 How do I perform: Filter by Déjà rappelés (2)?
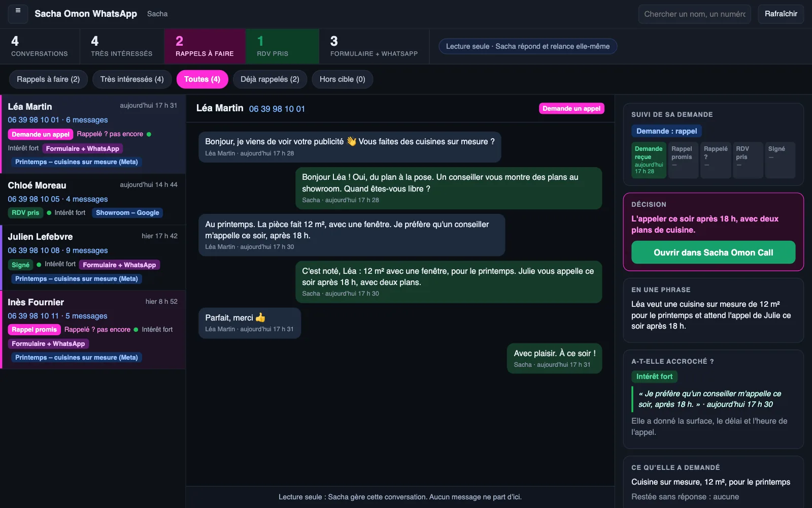pos(270,79)
